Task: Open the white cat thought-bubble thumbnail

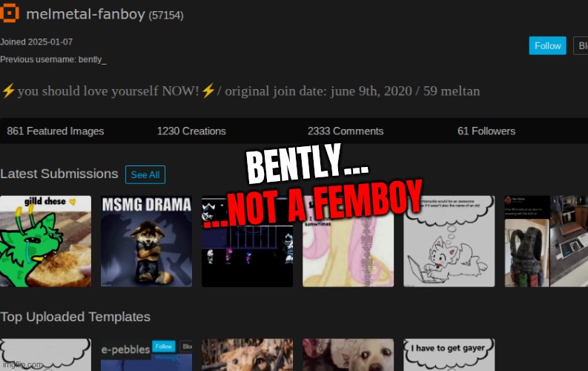Action: pos(449,241)
